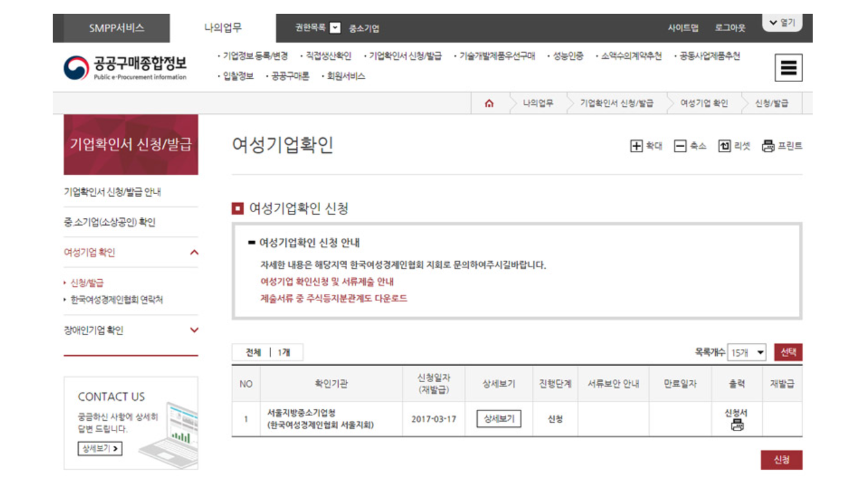The width and height of the screenshot is (868, 488).
Task: Open 여성기업 확인신청 및 서류제출 안내 link
Action: 327,282
